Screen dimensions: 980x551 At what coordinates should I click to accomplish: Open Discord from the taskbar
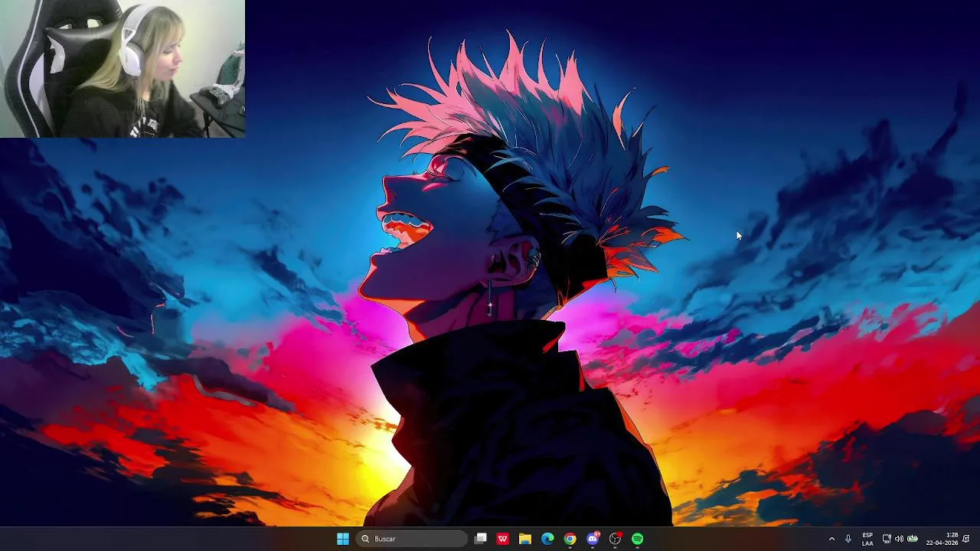[x=593, y=539]
